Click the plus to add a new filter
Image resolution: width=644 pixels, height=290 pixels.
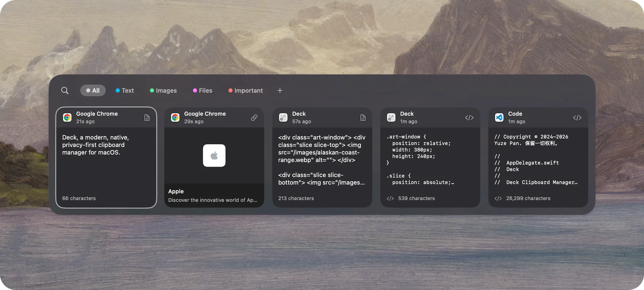[x=280, y=90]
